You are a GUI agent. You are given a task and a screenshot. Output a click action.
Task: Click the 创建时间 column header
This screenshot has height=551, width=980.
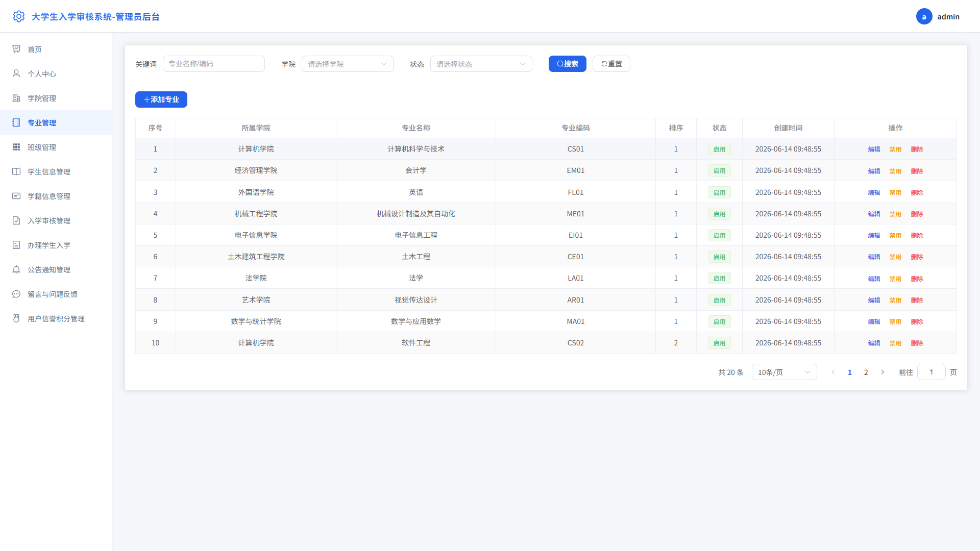click(x=788, y=128)
